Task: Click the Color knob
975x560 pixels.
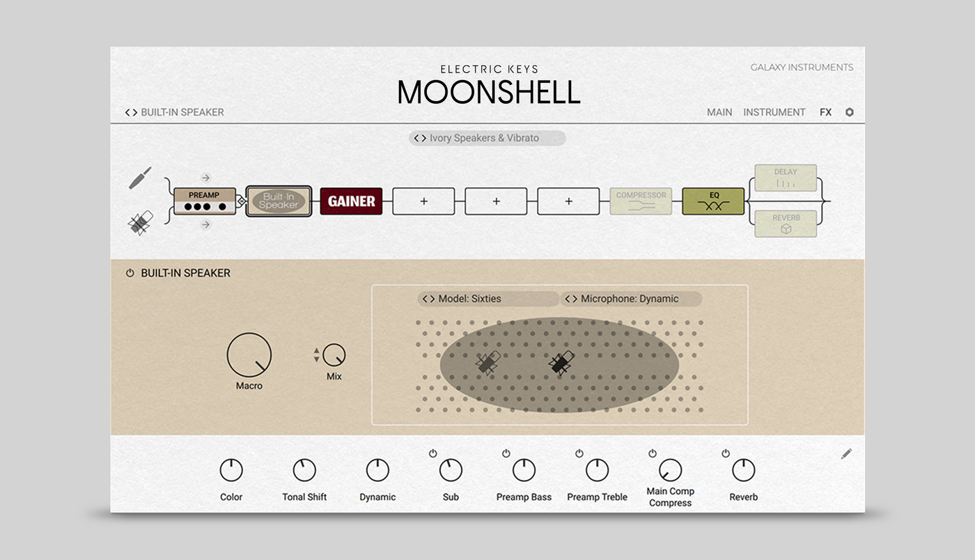Action: click(x=231, y=471)
